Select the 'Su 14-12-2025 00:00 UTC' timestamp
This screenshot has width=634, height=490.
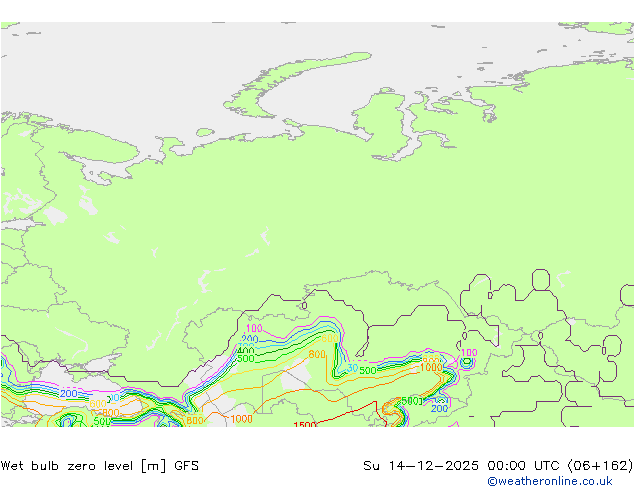(463, 466)
